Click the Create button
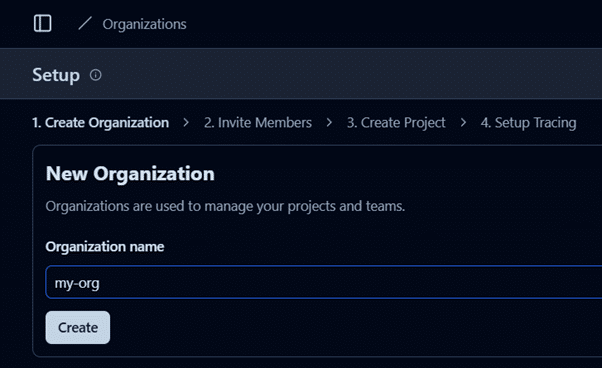602x368 pixels. 78,327
